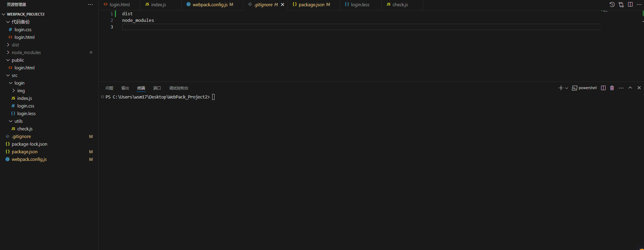Open the timeline history icon at top right
644x250 pixels.
click(612, 5)
